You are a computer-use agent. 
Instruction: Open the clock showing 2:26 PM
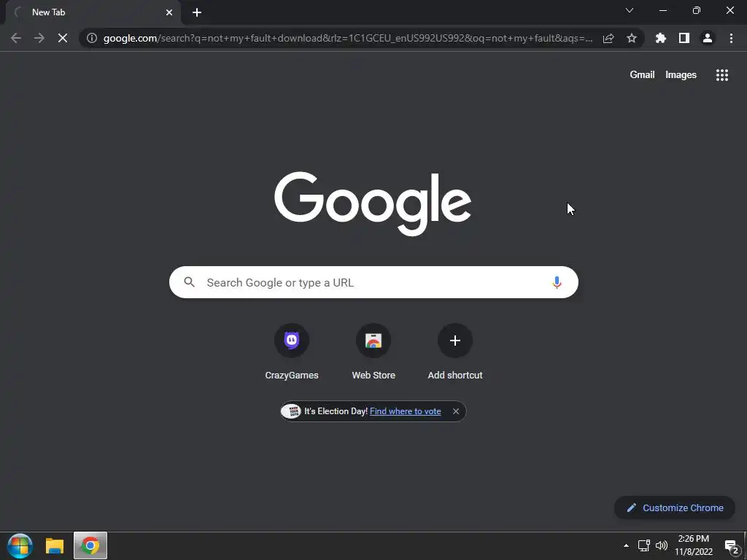click(x=694, y=545)
